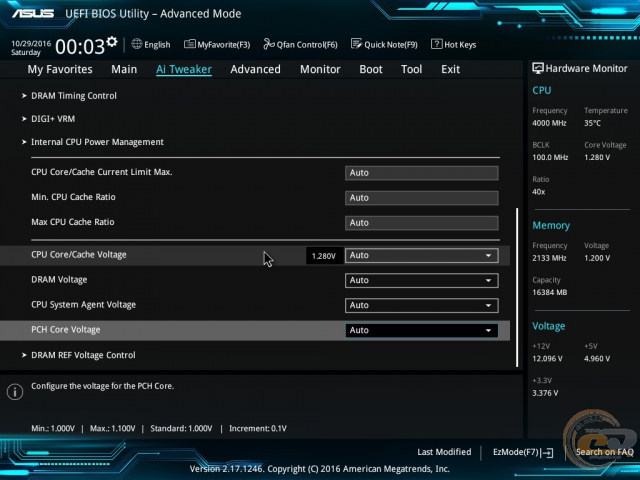
Task: Open the My Favorites tab
Action: [60, 69]
